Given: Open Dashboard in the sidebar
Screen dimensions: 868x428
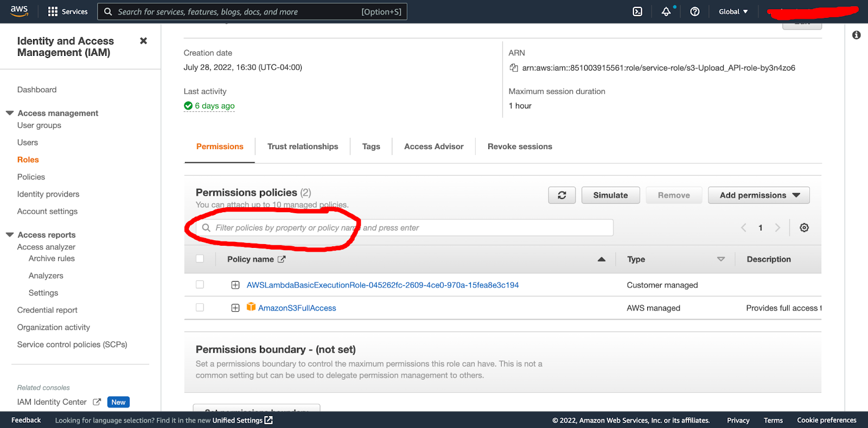Looking at the screenshot, I should [x=37, y=90].
